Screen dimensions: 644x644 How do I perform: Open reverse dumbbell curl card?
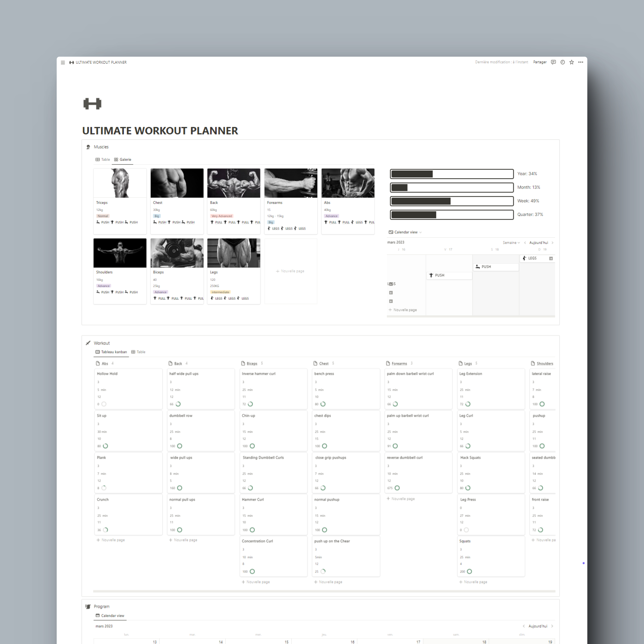(418, 473)
